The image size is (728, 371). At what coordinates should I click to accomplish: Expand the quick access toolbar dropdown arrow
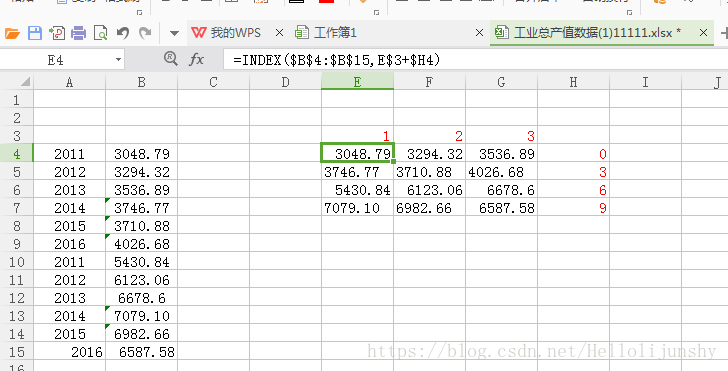click(175, 33)
